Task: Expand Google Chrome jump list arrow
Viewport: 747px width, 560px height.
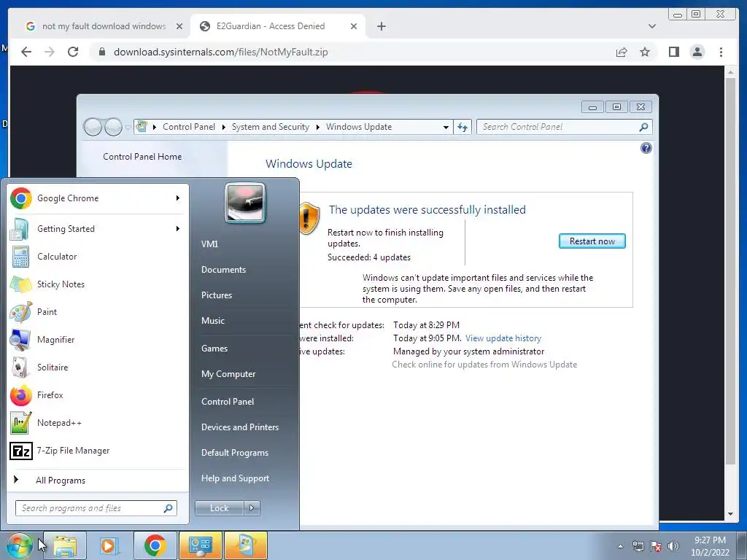Action: tap(178, 198)
